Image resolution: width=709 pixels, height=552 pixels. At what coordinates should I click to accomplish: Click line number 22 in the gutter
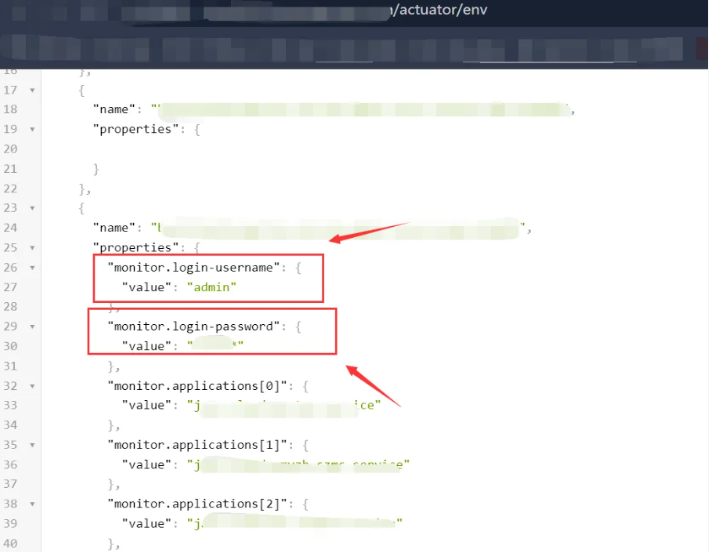10,189
